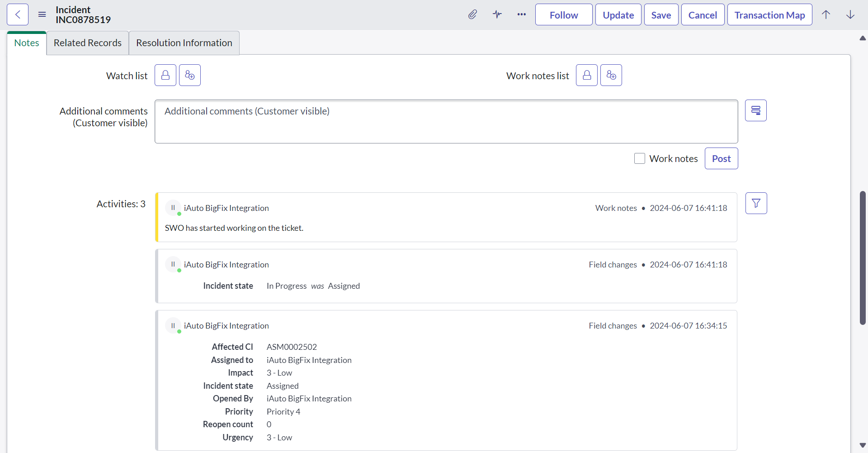
Task: Add me to Work notes list icon
Action: pos(611,75)
